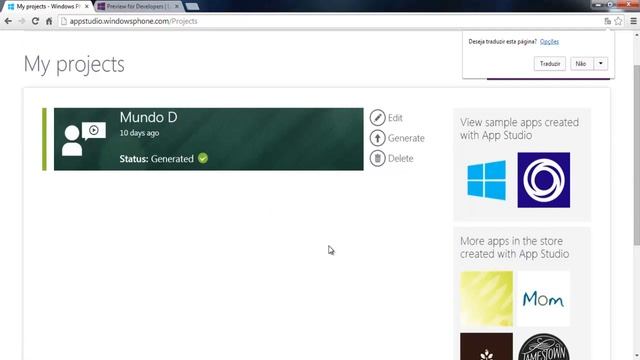Go forward in browser history
The image size is (640, 360).
tap(22, 21)
